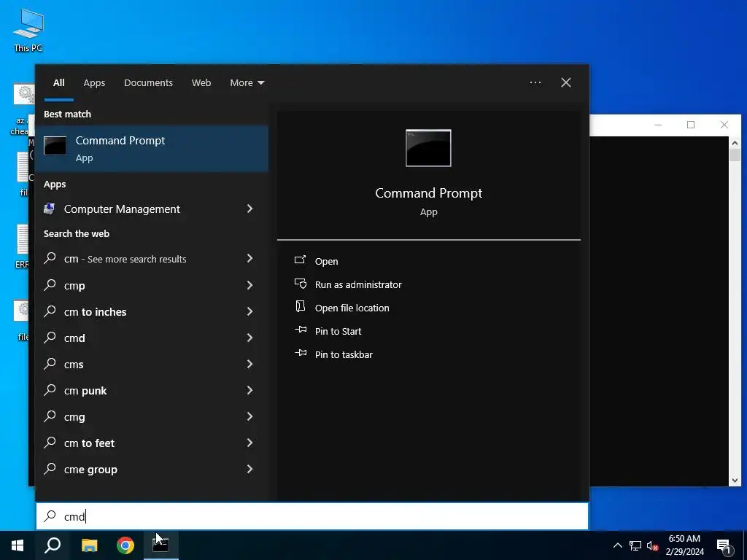
Task: Click the Pin to taskbar pin icon
Action: (x=300, y=353)
